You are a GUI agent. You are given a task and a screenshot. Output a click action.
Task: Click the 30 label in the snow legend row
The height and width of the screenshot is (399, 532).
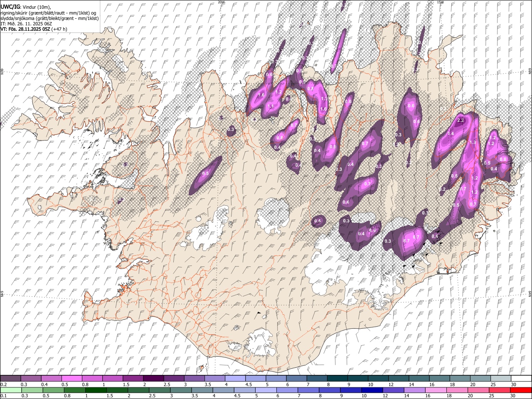coord(513,384)
